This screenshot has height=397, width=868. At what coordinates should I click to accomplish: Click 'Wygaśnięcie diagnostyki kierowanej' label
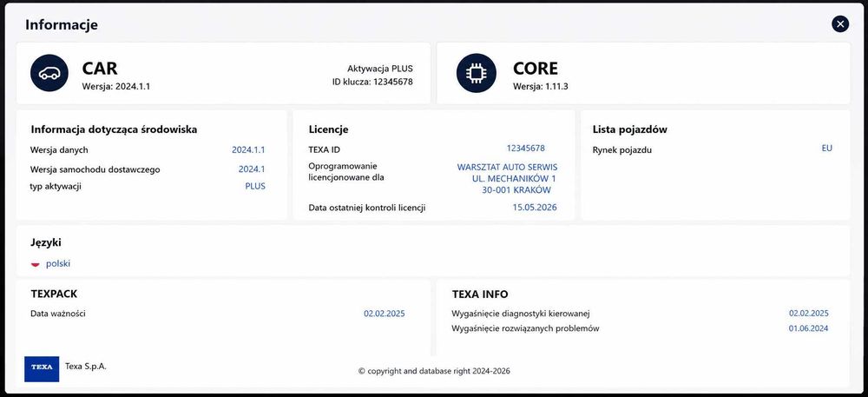(x=521, y=314)
